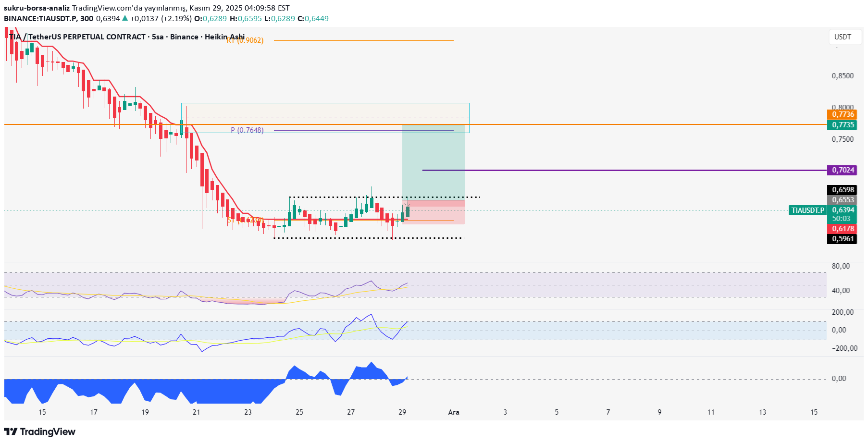
Task: Click the black 0,5961 price label
Action: pyautogui.click(x=842, y=239)
